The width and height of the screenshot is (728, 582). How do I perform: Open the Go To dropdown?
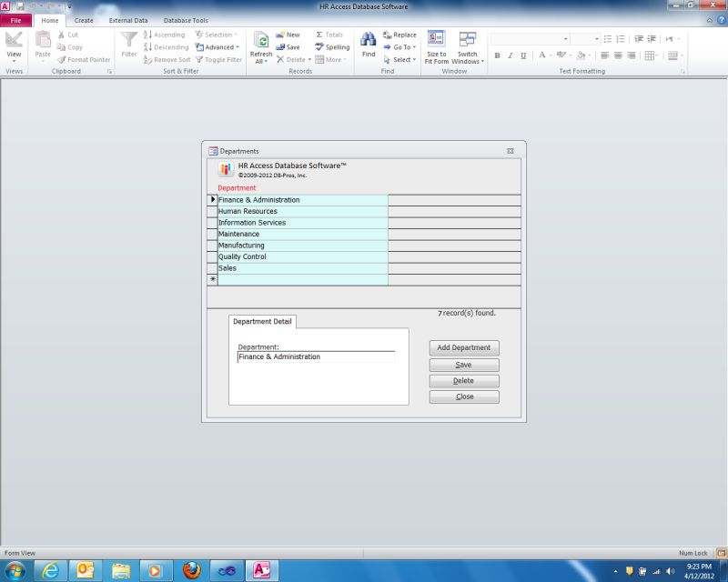[399, 47]
